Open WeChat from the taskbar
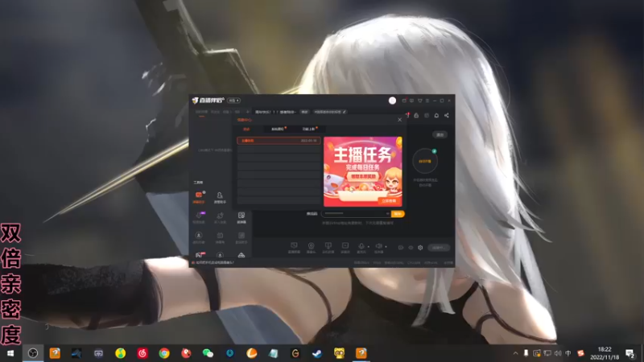Viewport: 644px width, 362px height. coord(208,353)
